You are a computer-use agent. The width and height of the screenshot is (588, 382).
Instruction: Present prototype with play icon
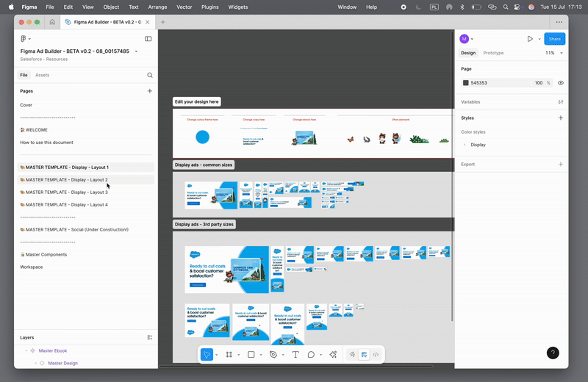tap(530, 39)
